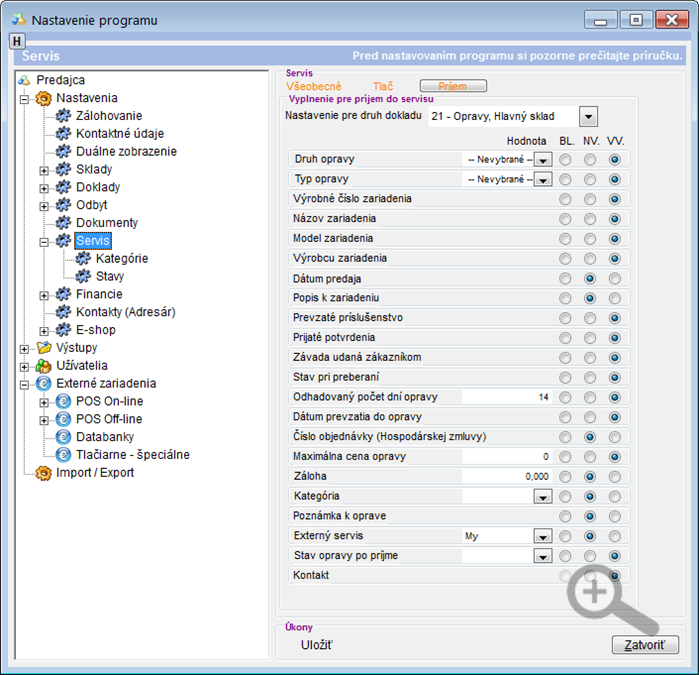The image size is (699, 675).
Task: Click the Užívatelia people icon
Action: [x=44, y=366]
